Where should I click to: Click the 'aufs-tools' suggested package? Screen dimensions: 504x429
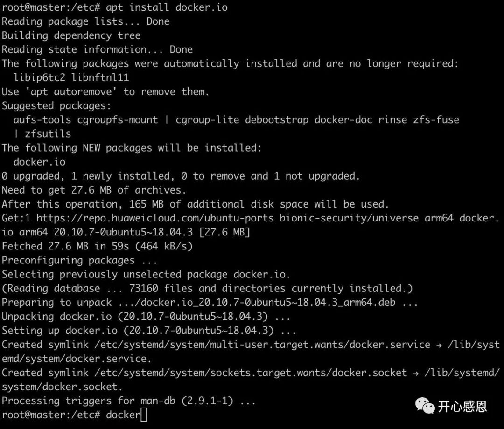coord(42,120)
